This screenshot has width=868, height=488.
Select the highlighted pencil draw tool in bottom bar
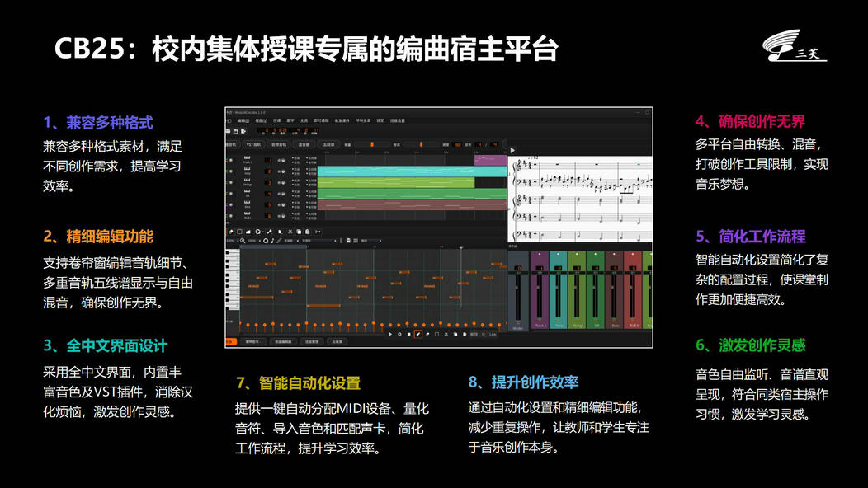coord(418,334)
